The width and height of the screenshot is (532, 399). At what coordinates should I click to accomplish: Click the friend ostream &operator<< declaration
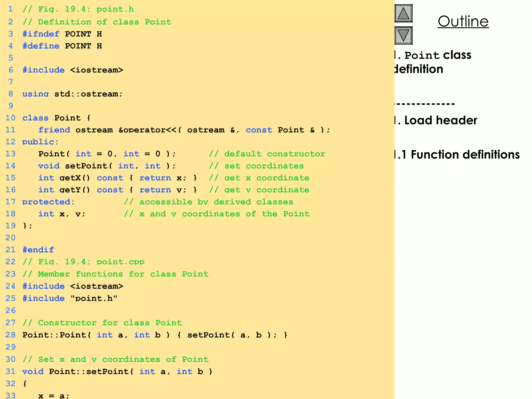tap(184, 130)
